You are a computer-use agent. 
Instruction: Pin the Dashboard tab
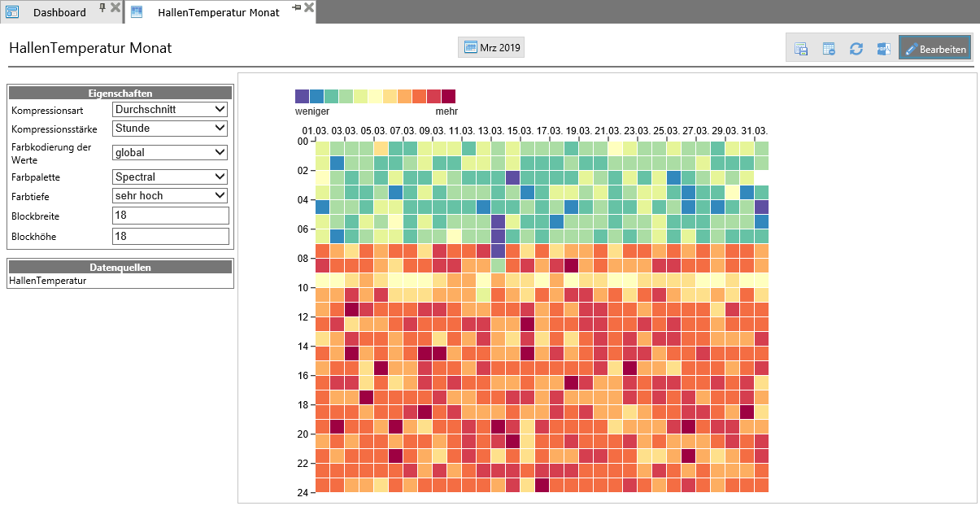pos(102,7)
